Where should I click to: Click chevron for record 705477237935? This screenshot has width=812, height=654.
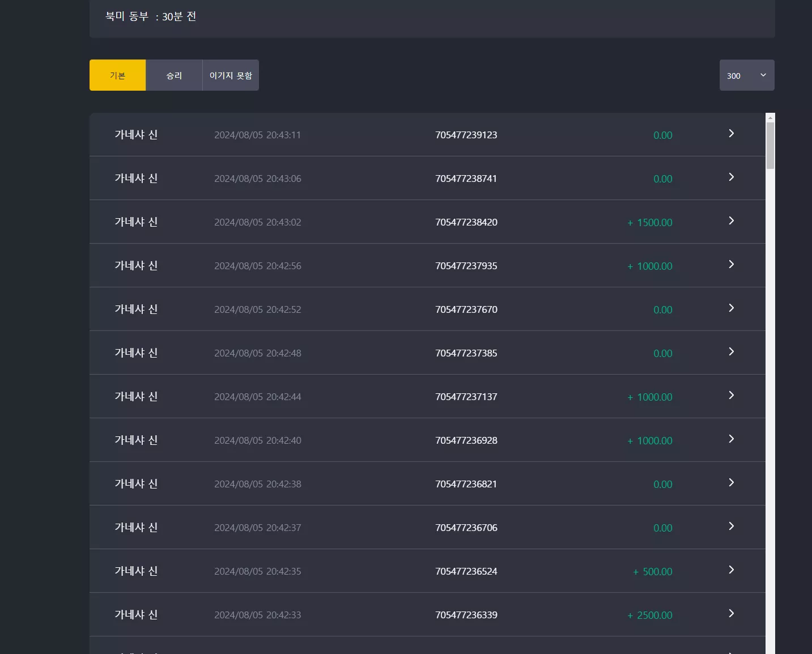pyautogui.click(x=731, y=265)
